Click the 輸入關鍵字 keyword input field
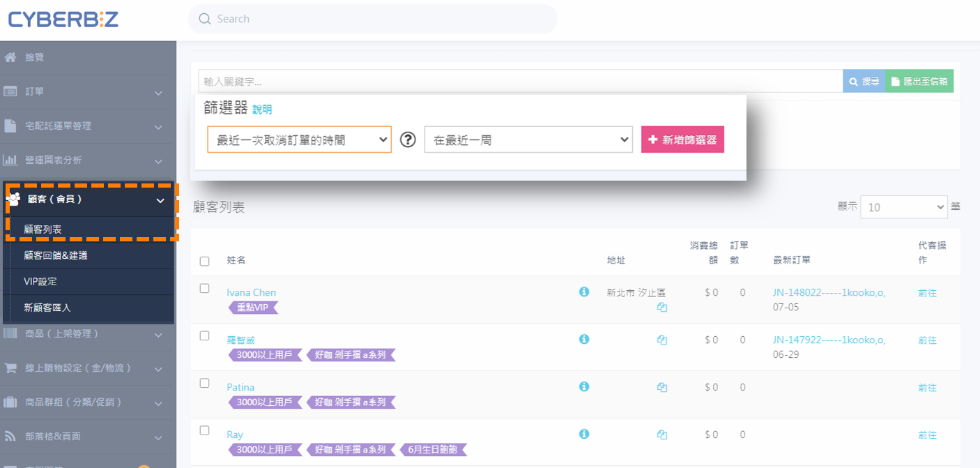The image size is (980, 468). [x=519, y=82]
